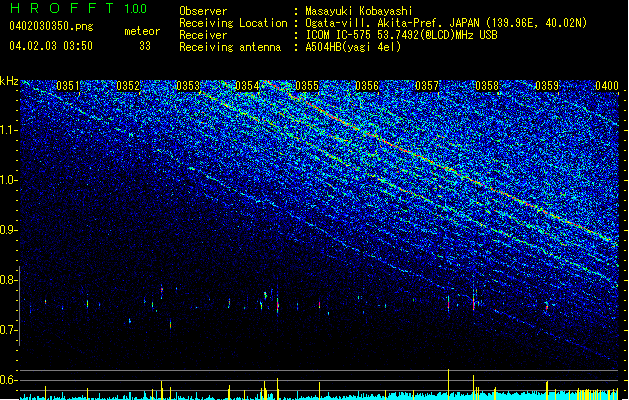Click the 0354 time marker

coord(247,86)
